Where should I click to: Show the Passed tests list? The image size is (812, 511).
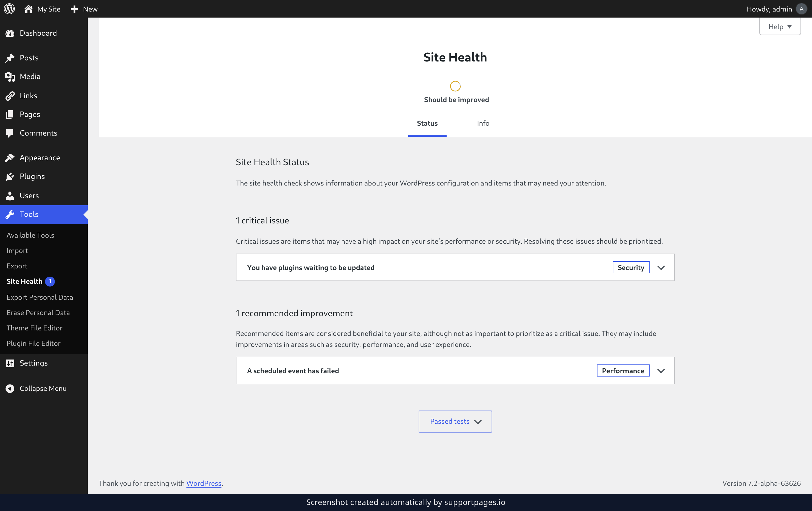[455, 422]
